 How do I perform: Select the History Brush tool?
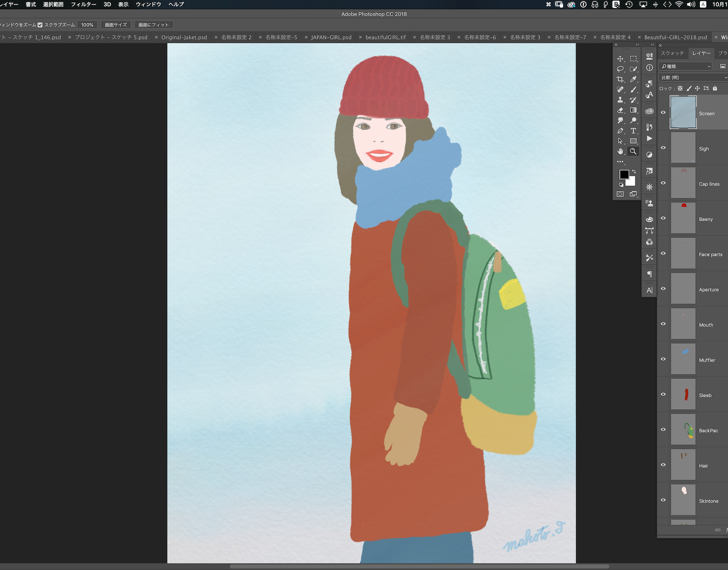click(x=633, y=100)
